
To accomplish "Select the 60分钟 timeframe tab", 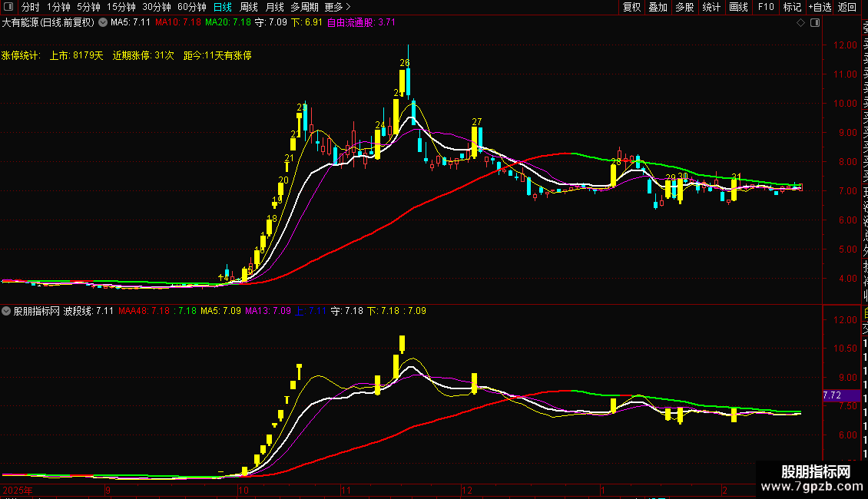I will tap(191, 7).
